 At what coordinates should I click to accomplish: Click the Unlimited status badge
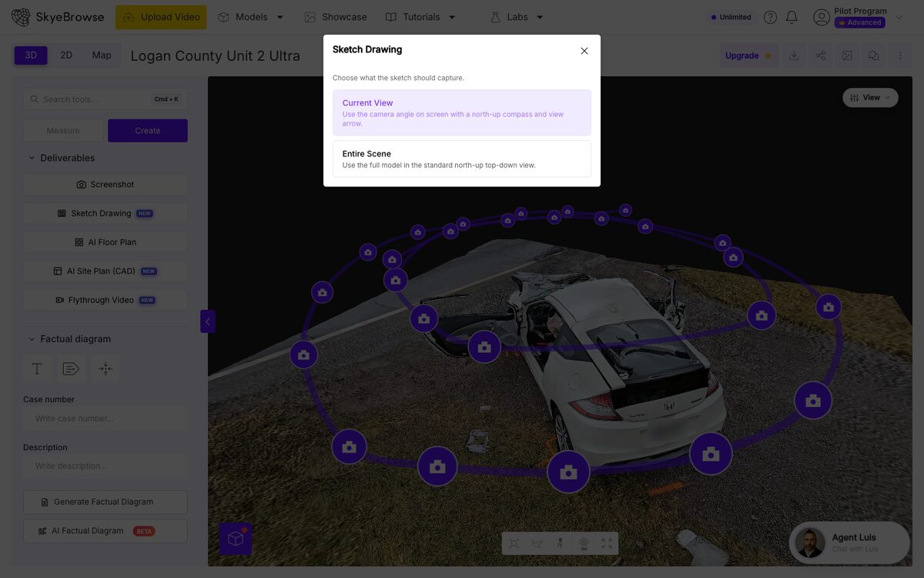[731, 17]
